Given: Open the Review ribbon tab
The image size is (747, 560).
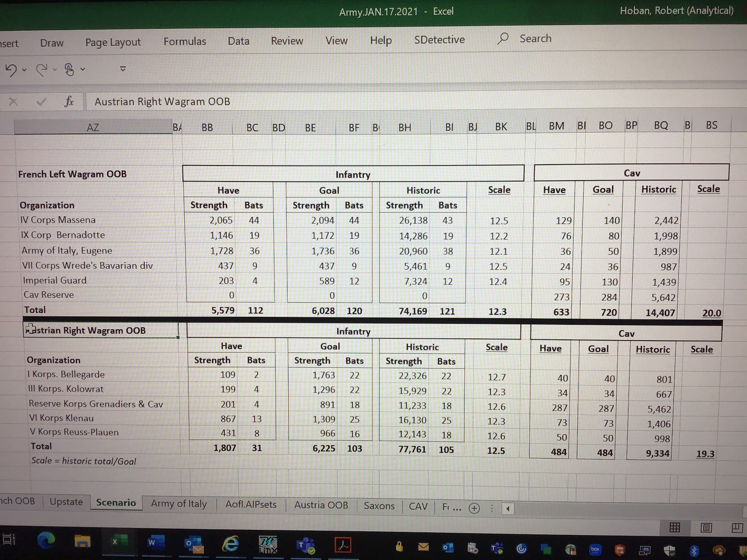Looking at the screenshot, I should pos(287,40).
